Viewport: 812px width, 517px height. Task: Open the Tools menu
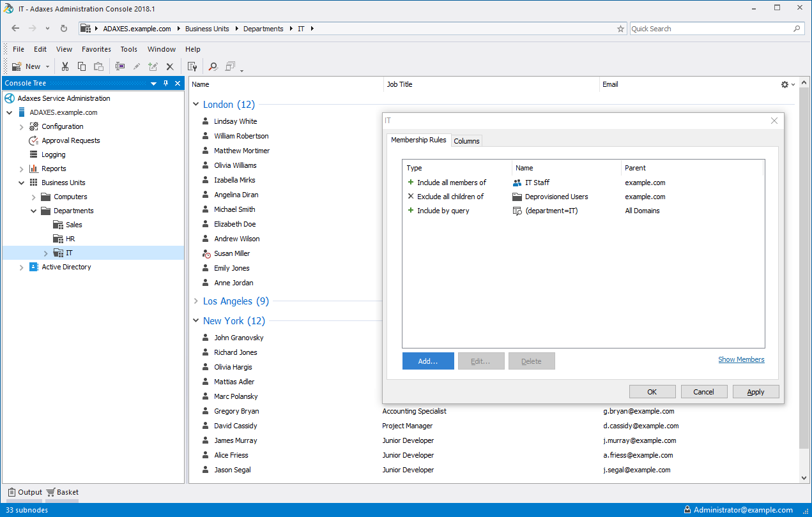point(128,49)
